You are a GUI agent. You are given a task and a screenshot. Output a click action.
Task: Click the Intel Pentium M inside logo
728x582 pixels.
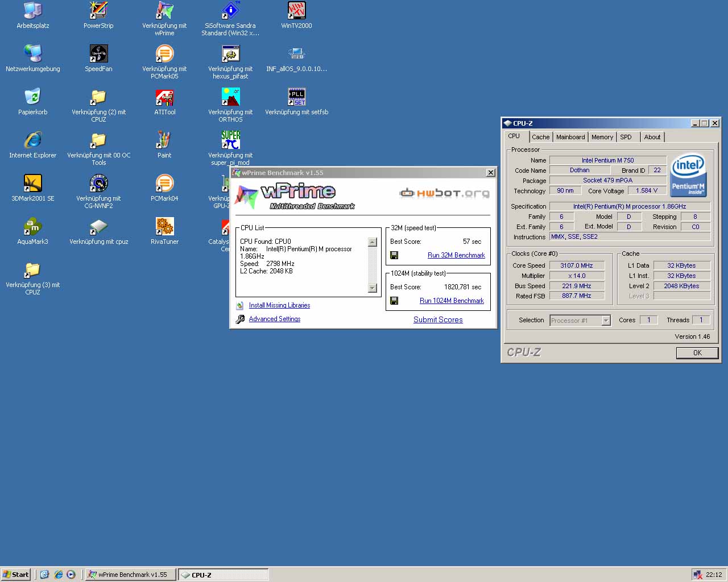coord(688,175)
